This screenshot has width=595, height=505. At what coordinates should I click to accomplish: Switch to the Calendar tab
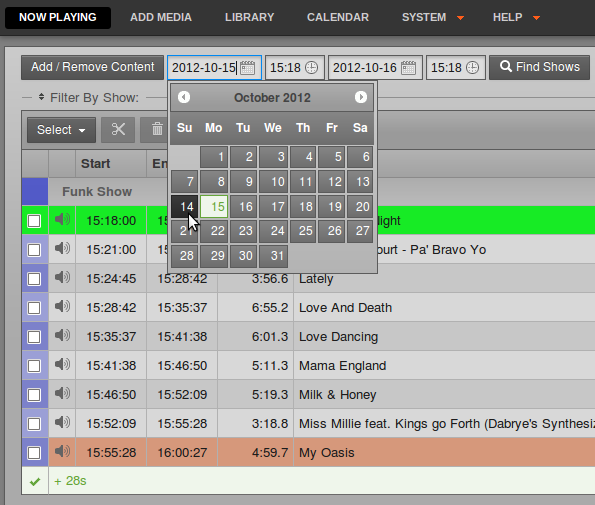click(338, 17)
